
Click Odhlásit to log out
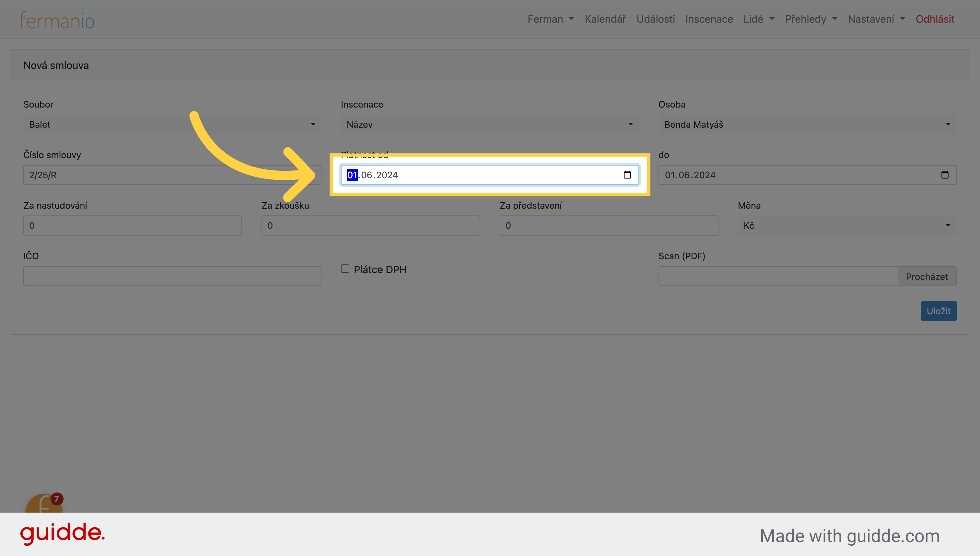[935, 19]
